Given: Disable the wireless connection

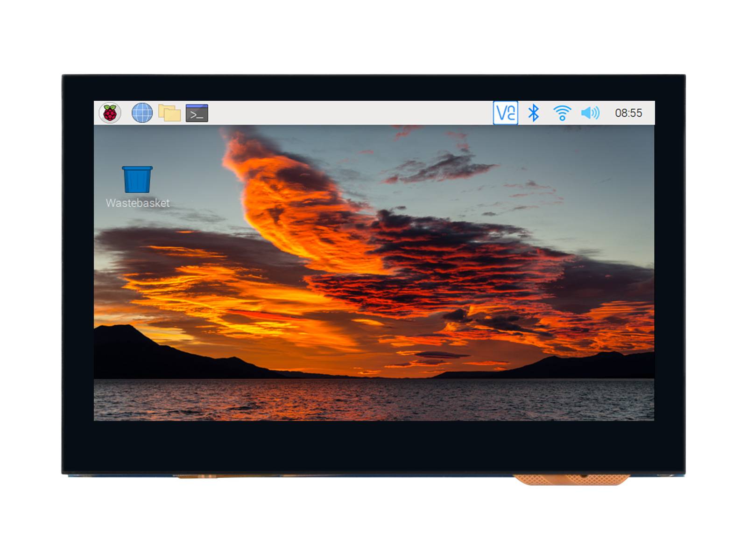Looking at the screenshot, I should tap(563, 113).
